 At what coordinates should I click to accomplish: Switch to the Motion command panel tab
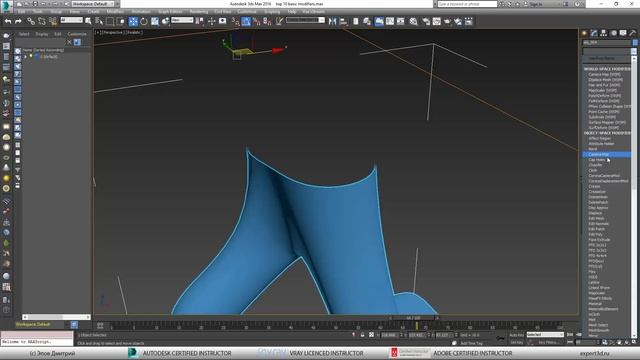click(613, 33)
